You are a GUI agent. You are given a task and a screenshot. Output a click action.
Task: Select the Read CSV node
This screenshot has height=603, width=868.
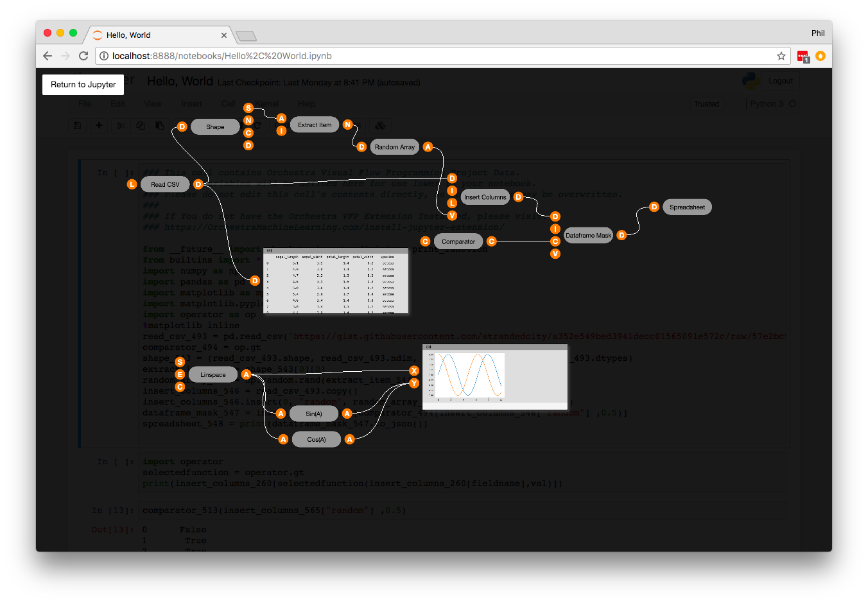[165, 184]
